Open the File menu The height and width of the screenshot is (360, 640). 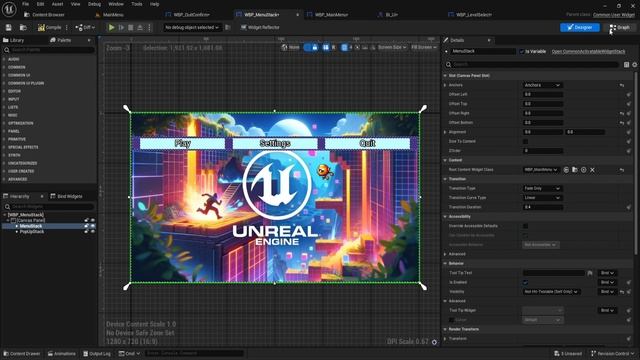[25, 4]
